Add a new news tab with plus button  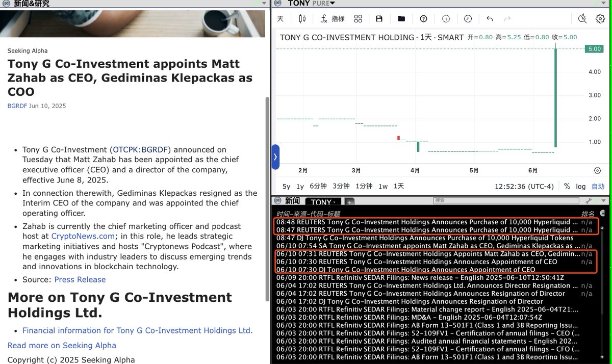[349, 202]
